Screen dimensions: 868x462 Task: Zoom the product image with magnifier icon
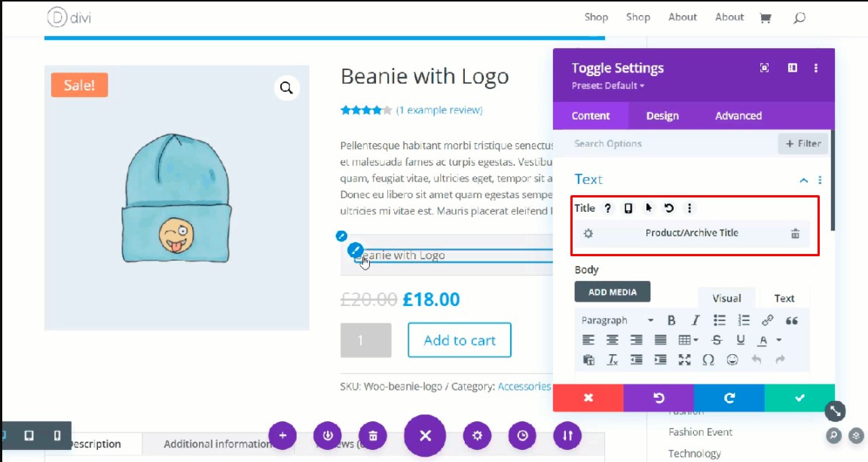coord(286,88)
